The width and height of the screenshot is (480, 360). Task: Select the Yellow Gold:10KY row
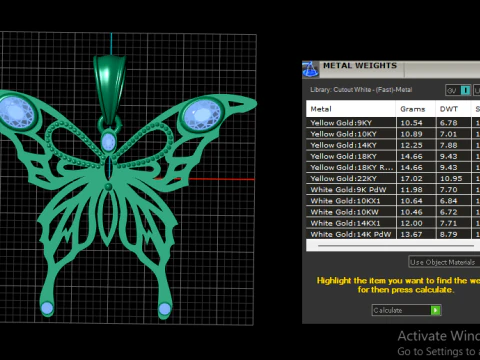393,134
